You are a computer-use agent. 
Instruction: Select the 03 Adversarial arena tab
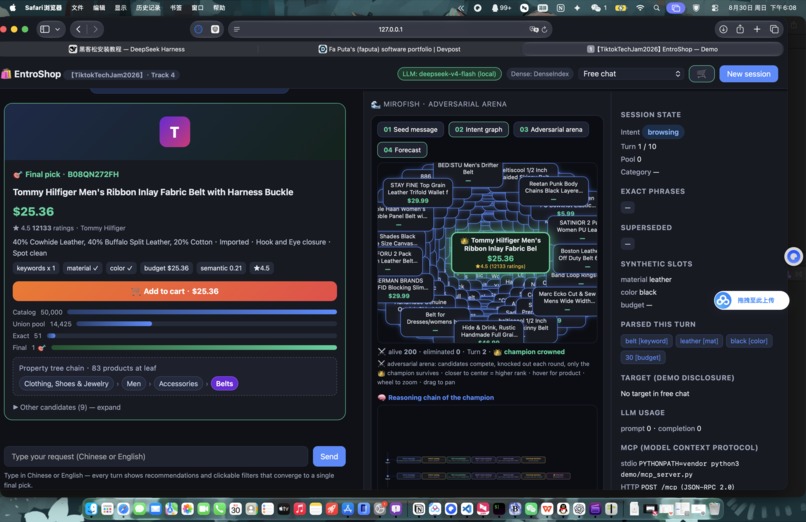click(551, 129)
